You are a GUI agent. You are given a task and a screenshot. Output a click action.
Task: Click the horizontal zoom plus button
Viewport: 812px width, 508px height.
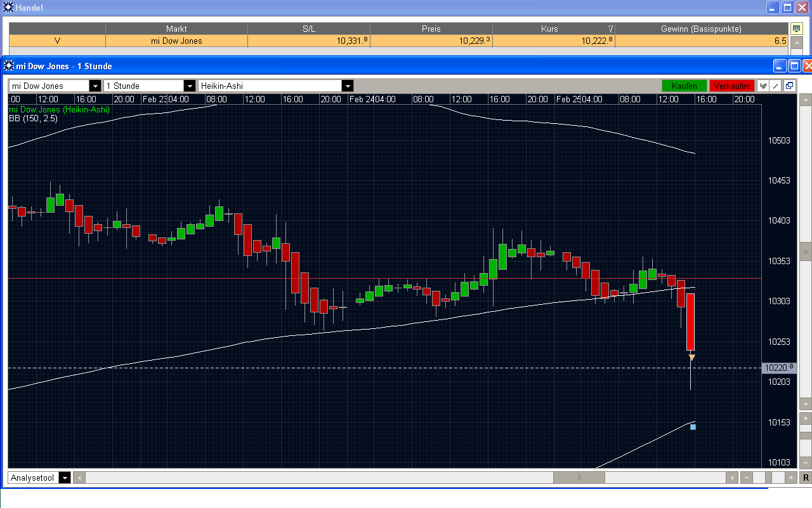pyautogui.click(x=790, y=478)
